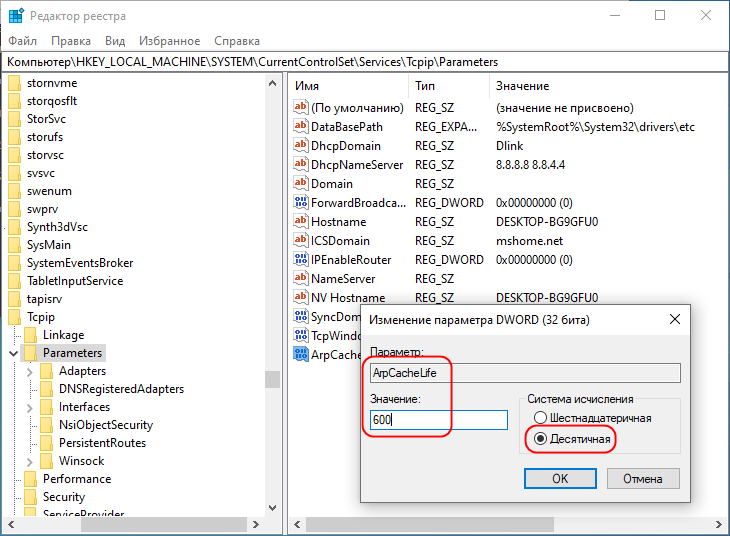Click the SysMain folder icon
This screenshot has height=536, width=730.
[x=14, y=245]
